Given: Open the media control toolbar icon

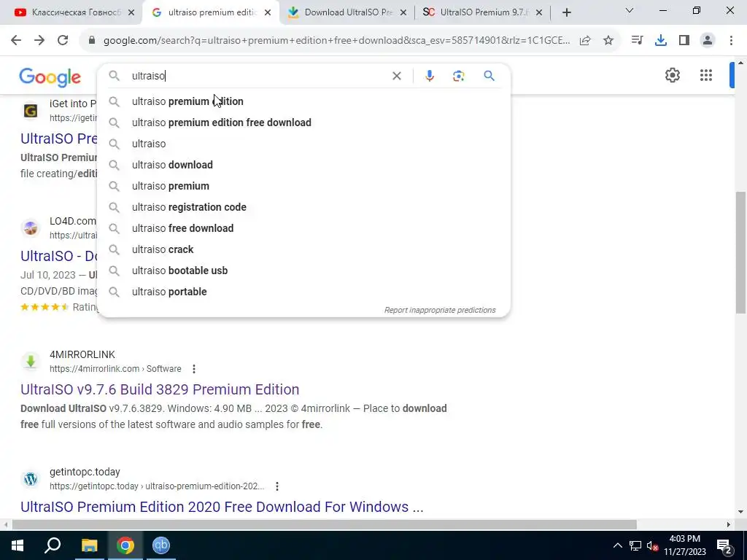Looking at the screenshot, I should click(x=637, y=41).
